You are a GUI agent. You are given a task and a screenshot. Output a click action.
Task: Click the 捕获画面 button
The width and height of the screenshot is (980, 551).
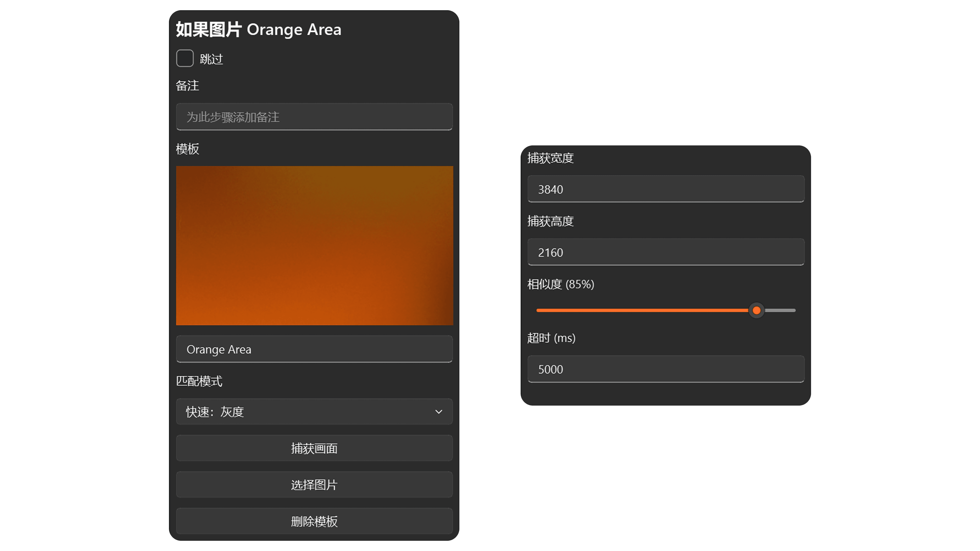pyautogui.click(x=314, y=448)
